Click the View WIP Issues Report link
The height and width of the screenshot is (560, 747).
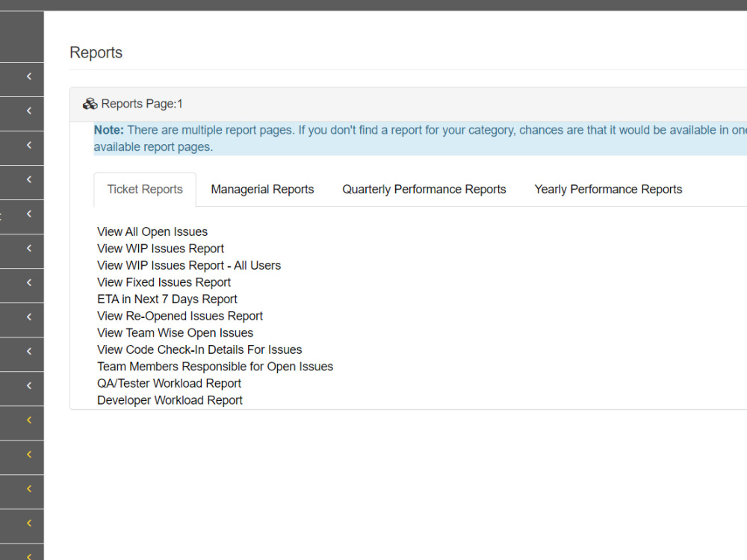pyautogui.click(x=161, y=249)
